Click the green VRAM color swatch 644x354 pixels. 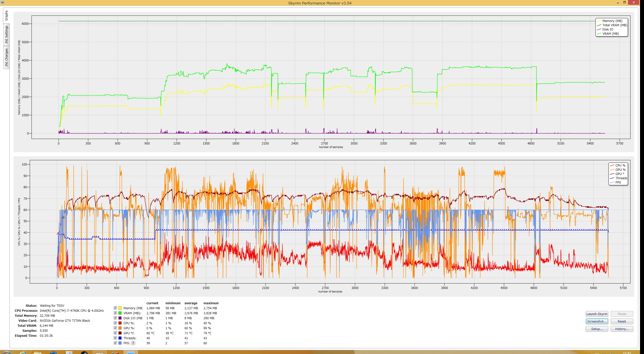120,313
